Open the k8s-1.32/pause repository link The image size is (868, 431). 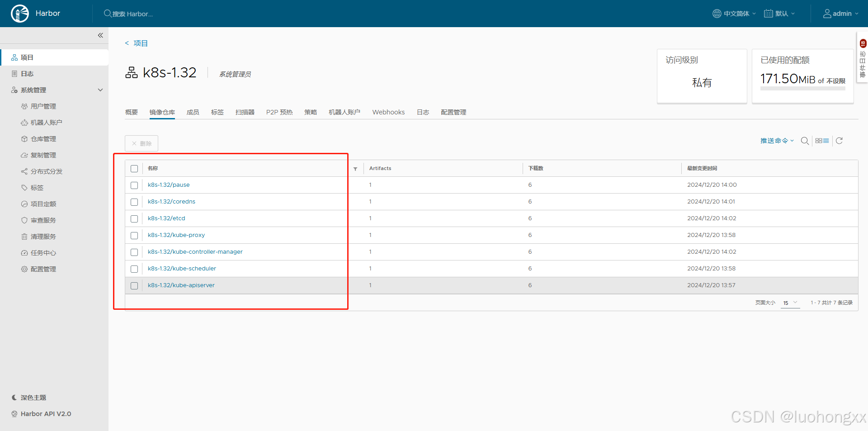pyautogui.click(x=169, y=185)
